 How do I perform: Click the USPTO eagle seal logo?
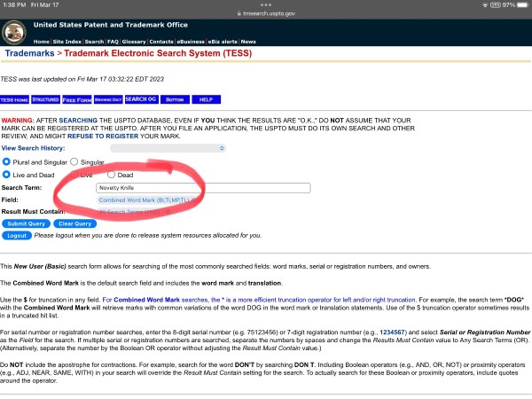click(x=14, y=33)
